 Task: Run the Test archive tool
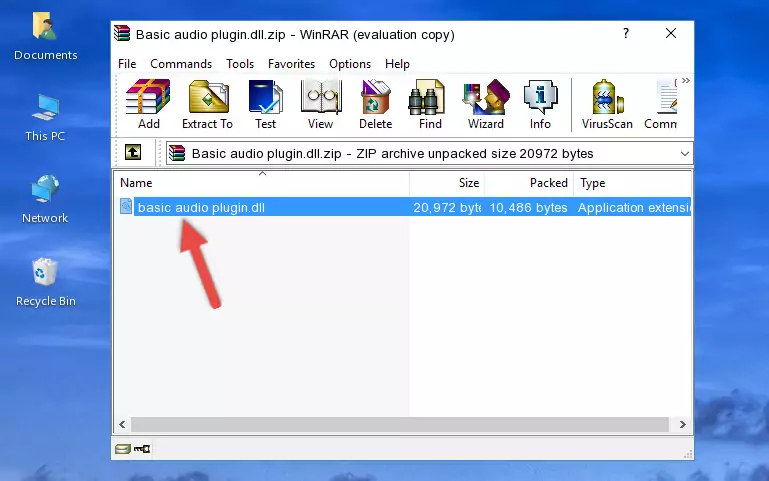click(265, 104)
